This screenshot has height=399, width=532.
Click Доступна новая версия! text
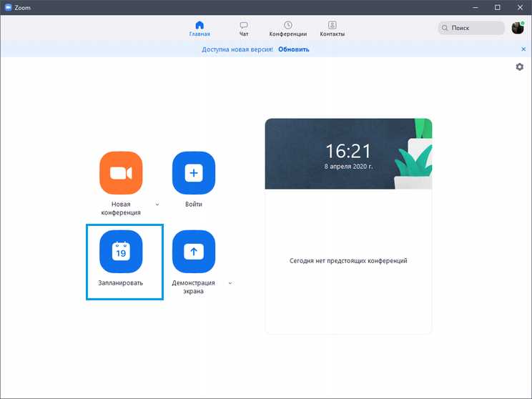[237, 49]
